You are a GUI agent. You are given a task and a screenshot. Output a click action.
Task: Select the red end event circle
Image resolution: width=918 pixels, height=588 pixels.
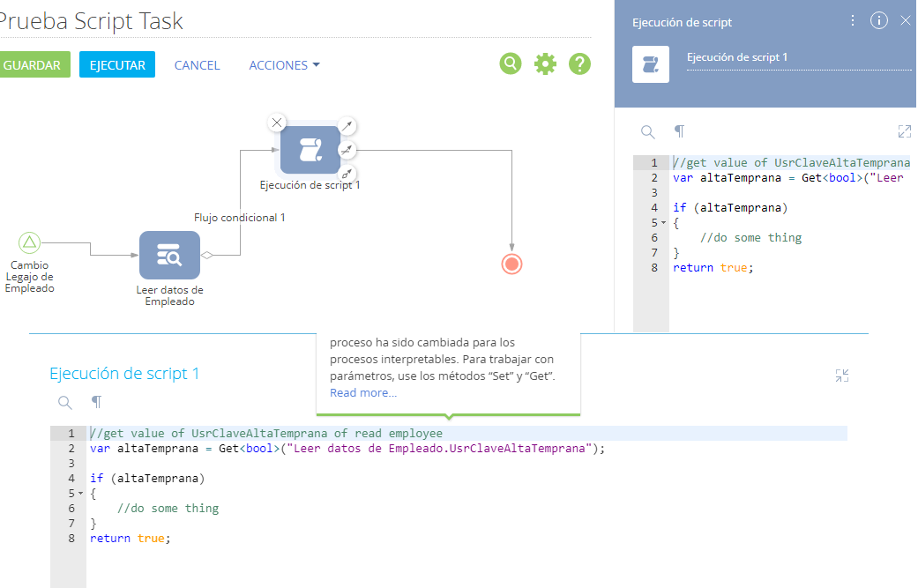coord(511,264)
